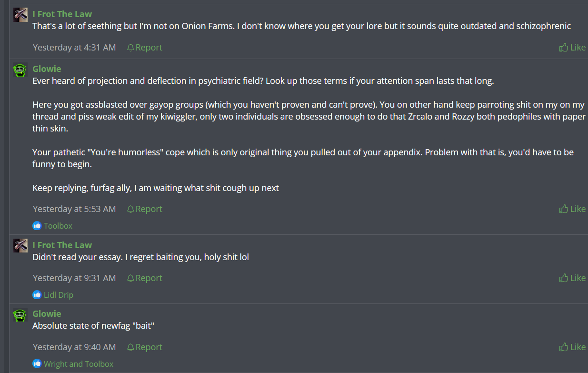Image resolution: width=588 pixels, height=373 pixels.
Task: Click the thumbs-up reaction icon beside Toolbox
Action: (37, 226)
